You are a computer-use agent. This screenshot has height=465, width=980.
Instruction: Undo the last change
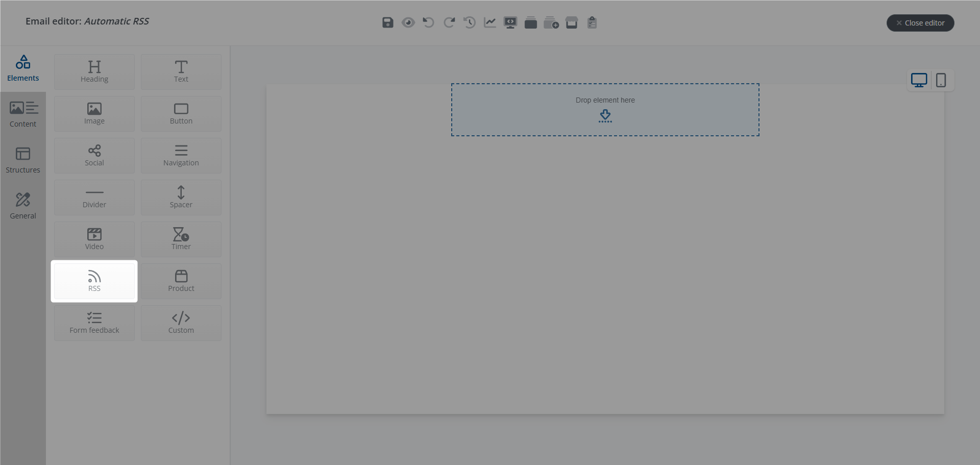(428, 22)
